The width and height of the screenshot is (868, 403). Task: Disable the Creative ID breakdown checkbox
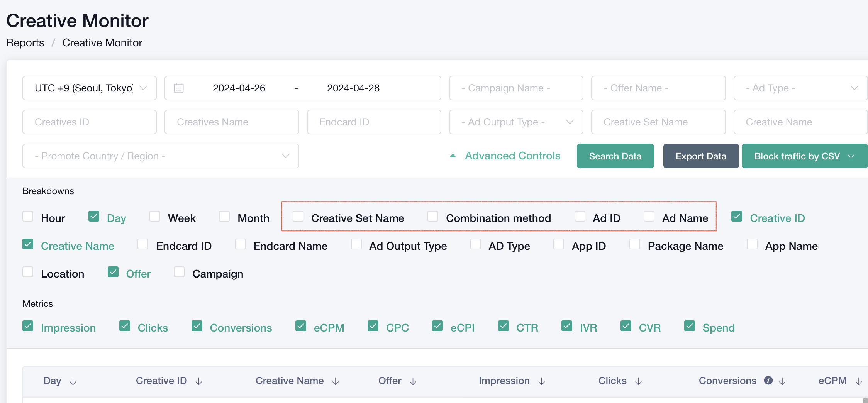pos(737,216)
